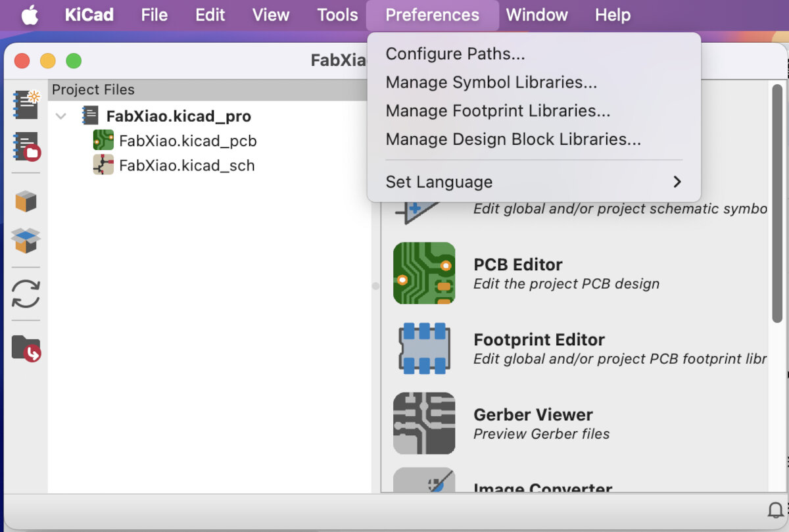Expand the Set Language submenu

pos(533,182)
